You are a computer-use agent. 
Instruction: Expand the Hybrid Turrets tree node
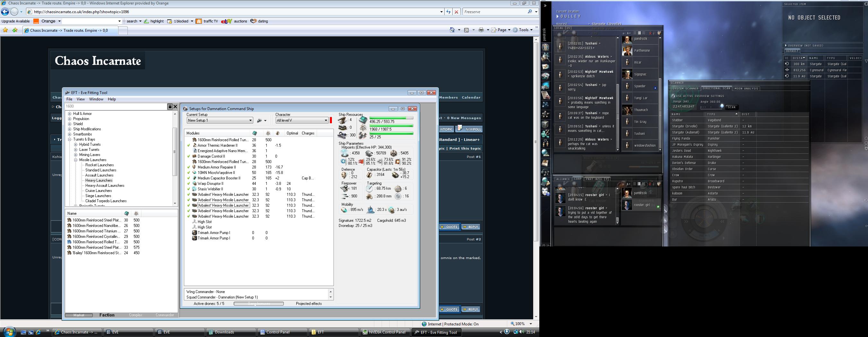pyautogui.click(x=76, y=144)
